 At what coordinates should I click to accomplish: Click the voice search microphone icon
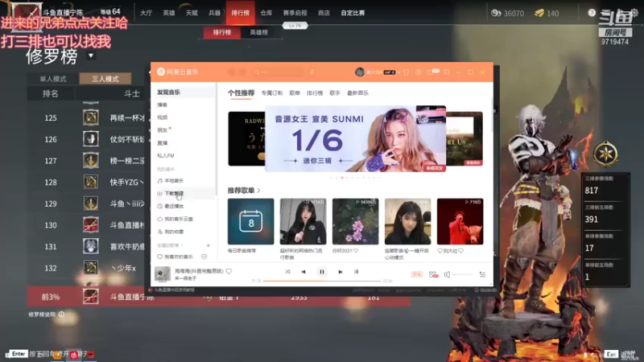[x=312, y=72]
